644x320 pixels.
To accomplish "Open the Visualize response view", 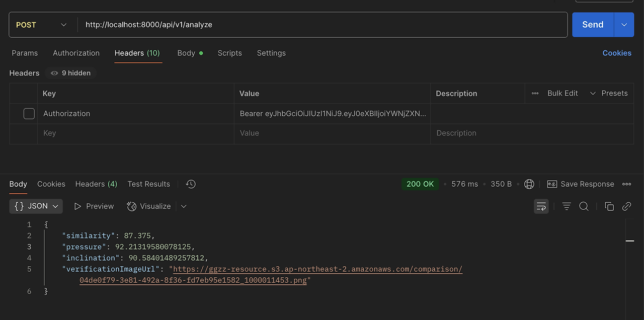I will point(149,206).
